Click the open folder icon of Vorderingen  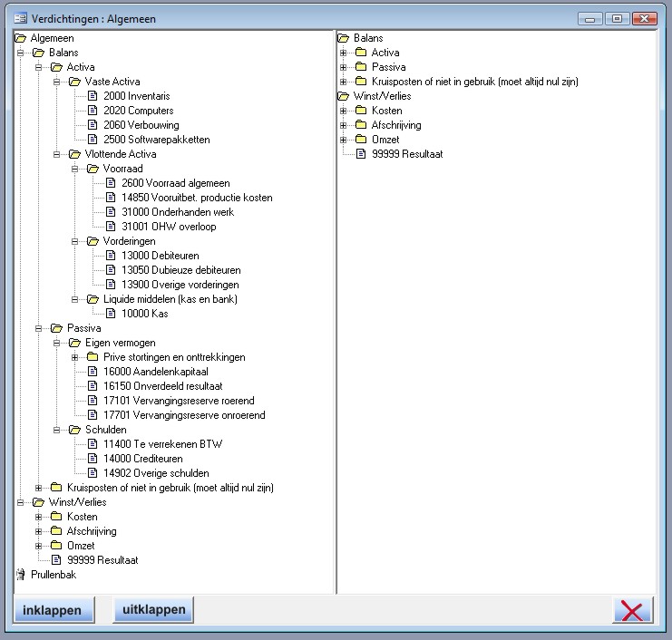(93, 241)
